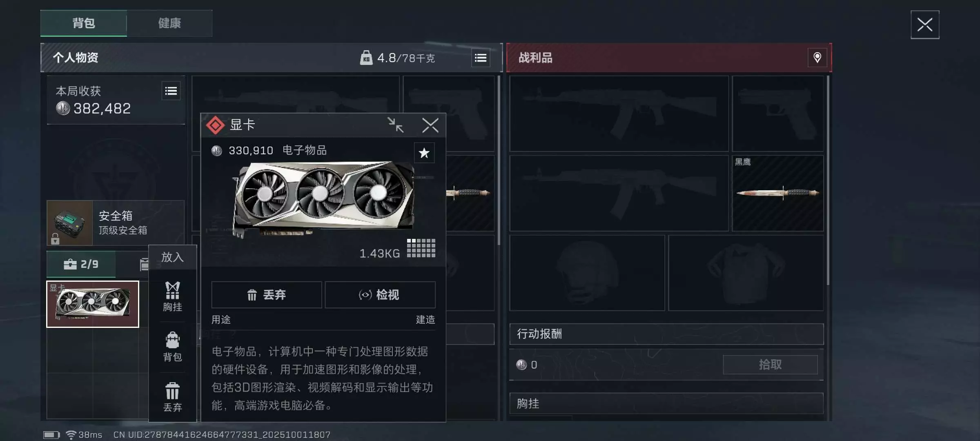Click the 拾取 pickup button
The width and height of the screenshot is (980, 441).
(x=770, y=365)
